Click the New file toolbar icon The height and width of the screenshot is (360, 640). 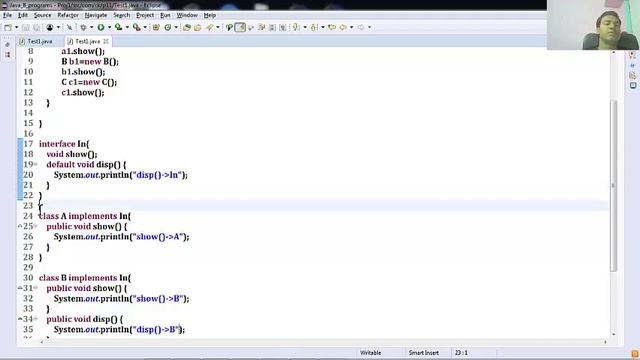point(8,27)
